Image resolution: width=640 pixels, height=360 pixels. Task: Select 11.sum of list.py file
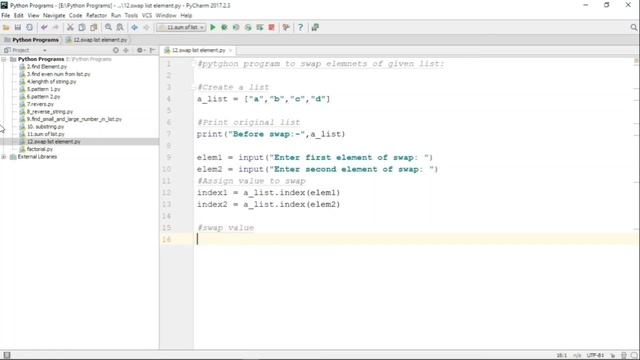(46, 134)
